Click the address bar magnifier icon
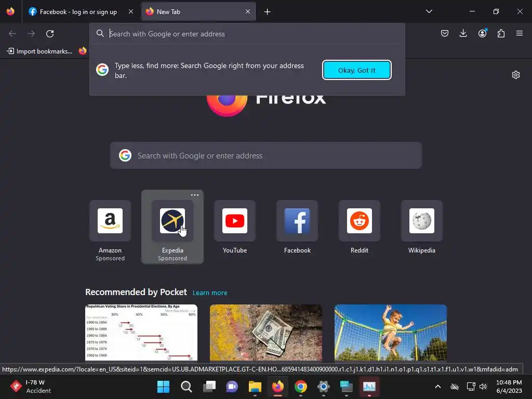 (100, 33)
